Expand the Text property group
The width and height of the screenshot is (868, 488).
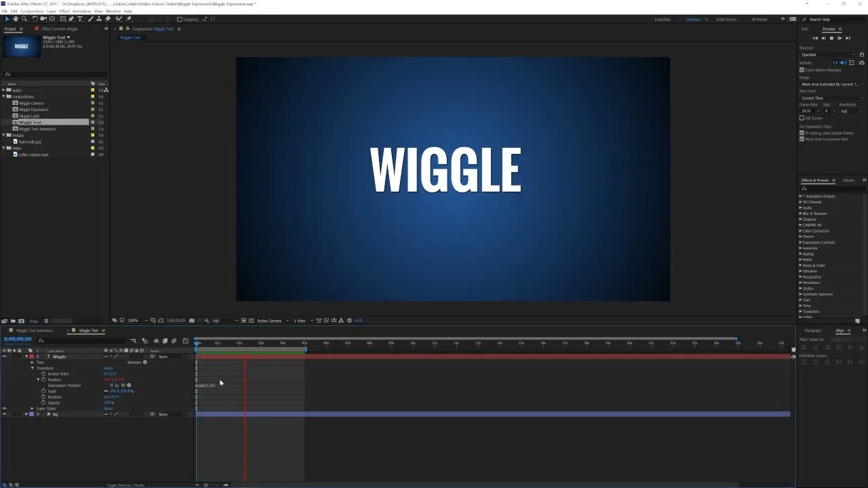pos(33,363)
